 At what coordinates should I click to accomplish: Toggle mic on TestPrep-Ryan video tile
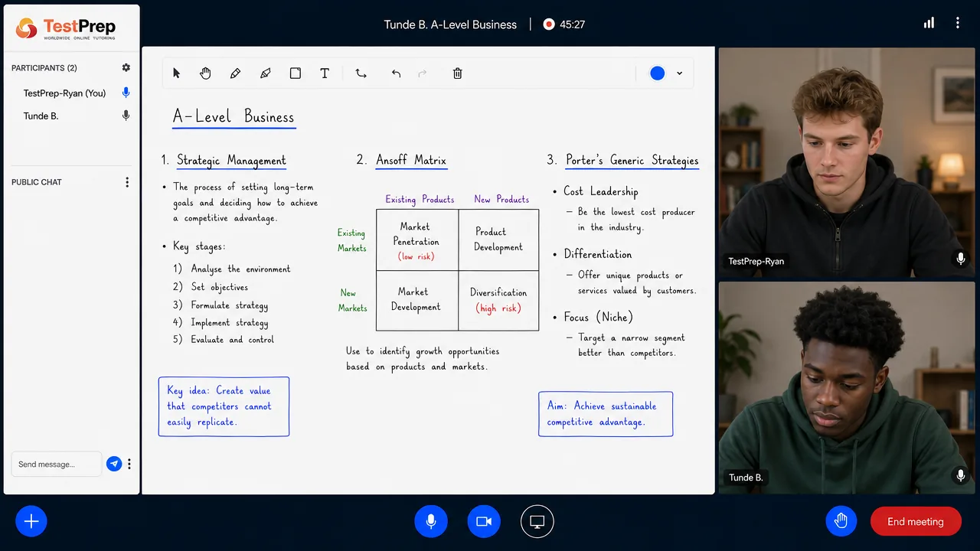pos(961,259)
